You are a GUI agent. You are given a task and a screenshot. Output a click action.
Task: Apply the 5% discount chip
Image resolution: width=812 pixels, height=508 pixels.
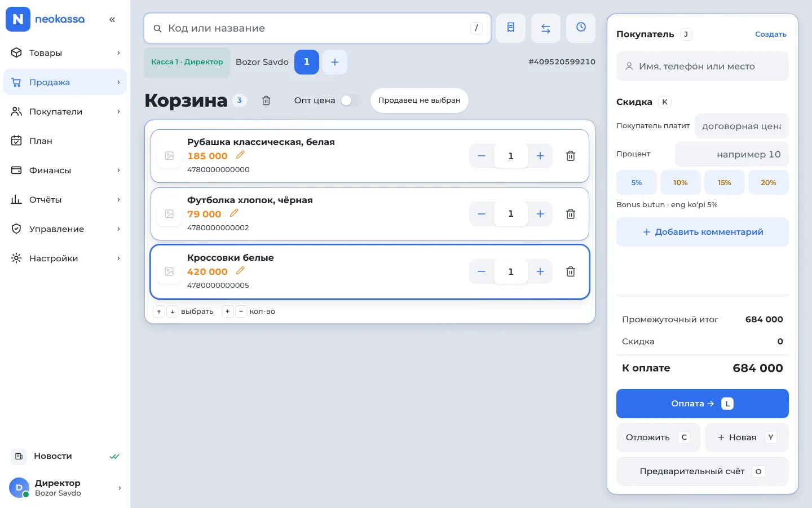click(637, 183)
